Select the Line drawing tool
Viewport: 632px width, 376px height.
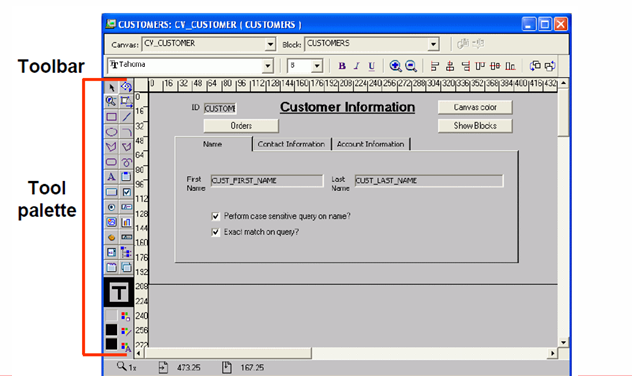click(126, 117)
